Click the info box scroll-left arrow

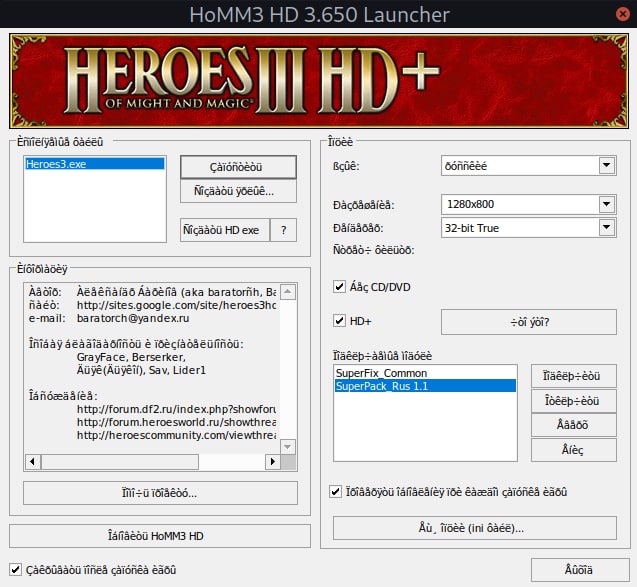pos(32,461)
